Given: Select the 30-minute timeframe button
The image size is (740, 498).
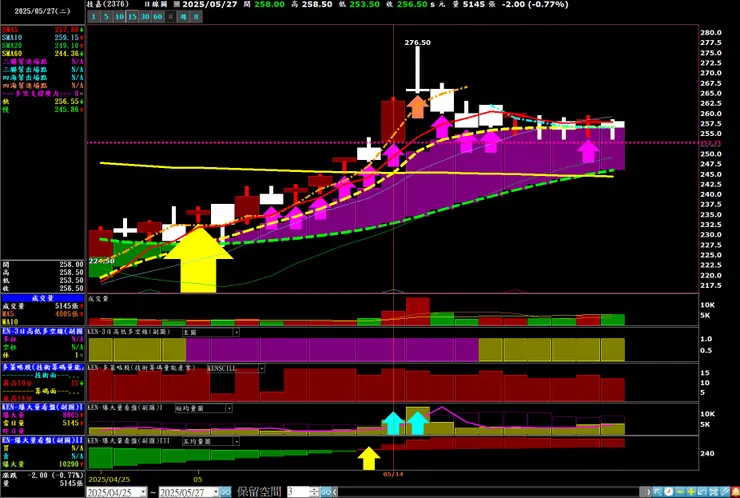Looking at the screenshot, I should tap(145, 17).
